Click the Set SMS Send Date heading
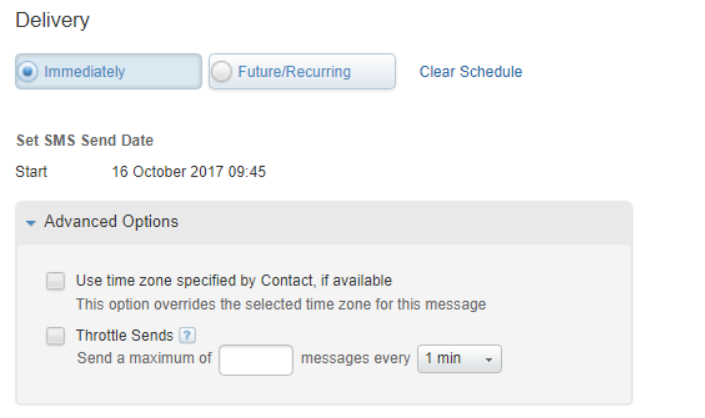Viewport: 705px width, 418px height. [x=85, y=141]
